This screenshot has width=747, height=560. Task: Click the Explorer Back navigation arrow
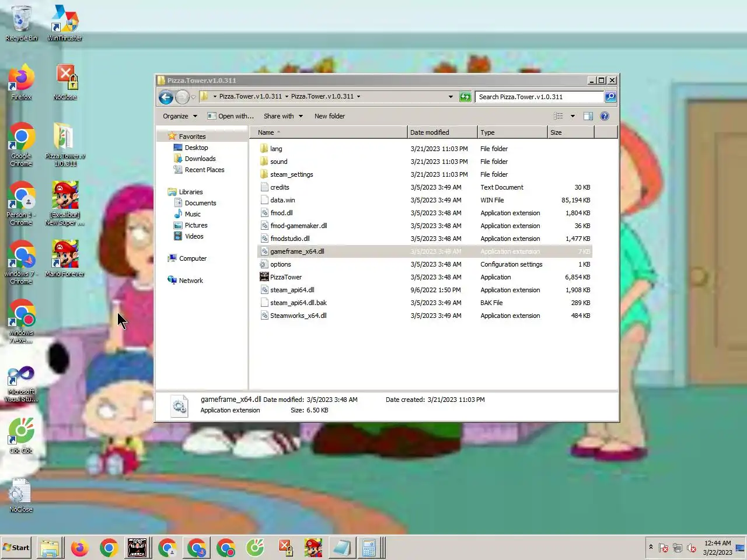[166, 97]
